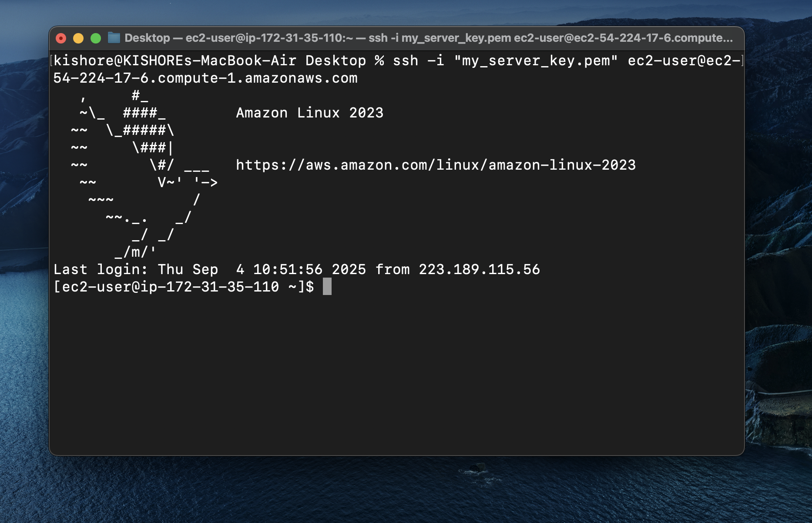Click the blinking terminal cursor block
This screenshot has width=812, height=523.
coord(327,287)
